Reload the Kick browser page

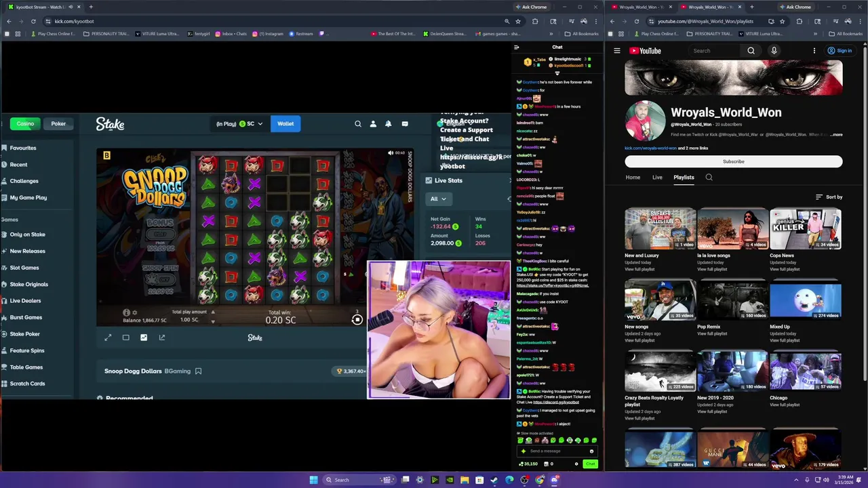(x=33, y=21)
